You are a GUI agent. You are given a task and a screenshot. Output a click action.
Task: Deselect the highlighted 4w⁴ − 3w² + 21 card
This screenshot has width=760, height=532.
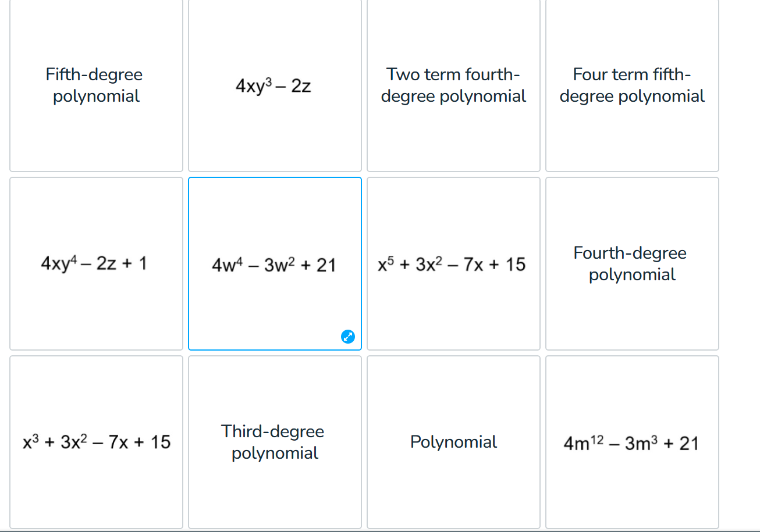pos(275,263)
